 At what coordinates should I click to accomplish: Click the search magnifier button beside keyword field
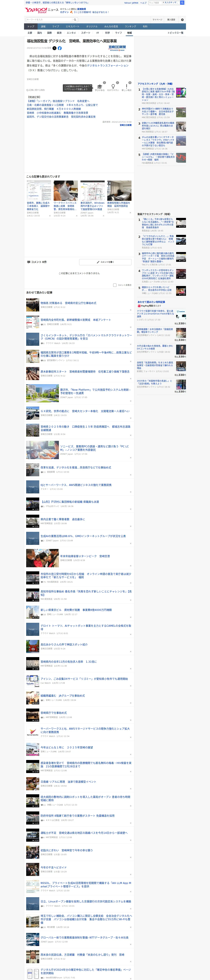click(x=75, y=20)
